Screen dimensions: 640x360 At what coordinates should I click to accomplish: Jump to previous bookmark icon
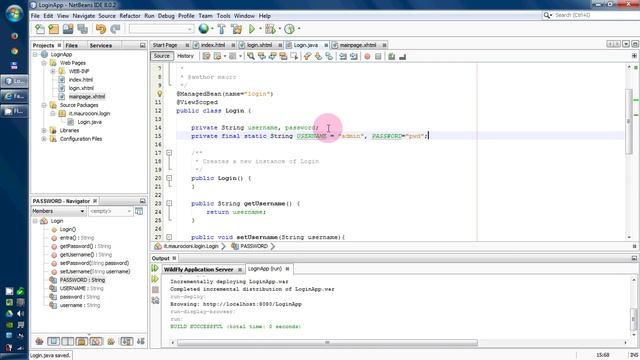(x=307, y=56)
